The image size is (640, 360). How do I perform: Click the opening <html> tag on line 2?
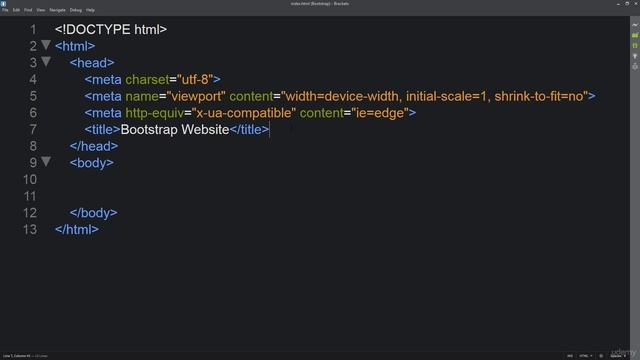tap(75, 46)
